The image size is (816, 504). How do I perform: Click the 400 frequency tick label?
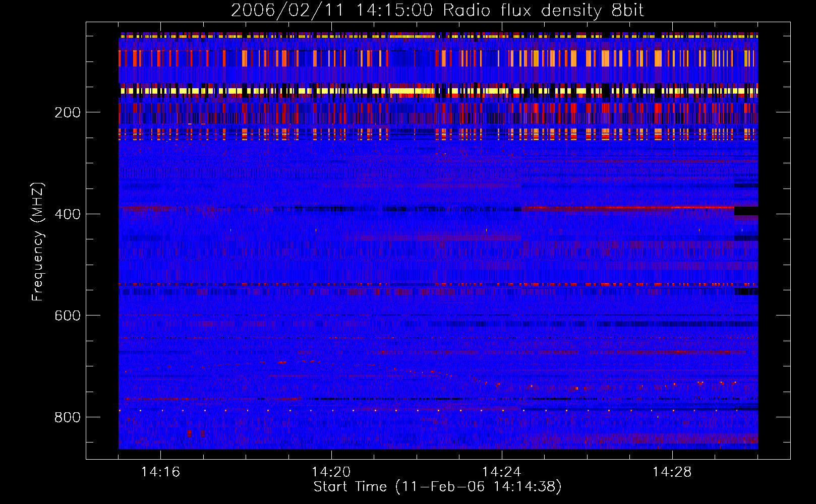tap(68, 214)
